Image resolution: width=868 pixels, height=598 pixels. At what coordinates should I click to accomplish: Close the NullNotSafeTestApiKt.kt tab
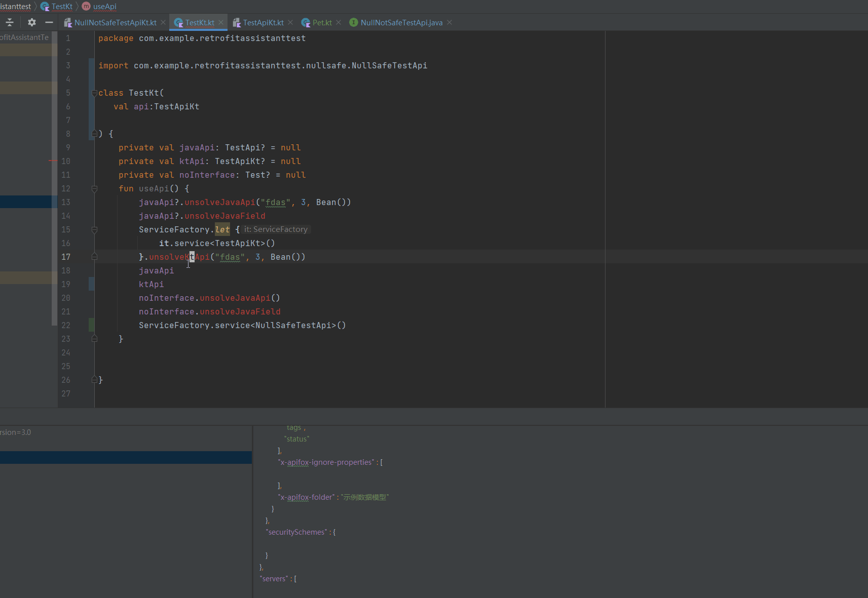tap(163, 22)
